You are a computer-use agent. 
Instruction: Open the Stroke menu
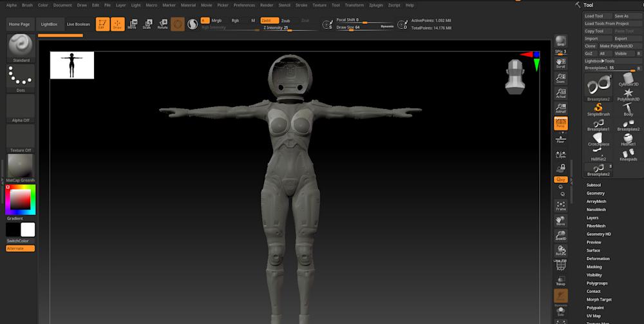[x=301, y=5]
